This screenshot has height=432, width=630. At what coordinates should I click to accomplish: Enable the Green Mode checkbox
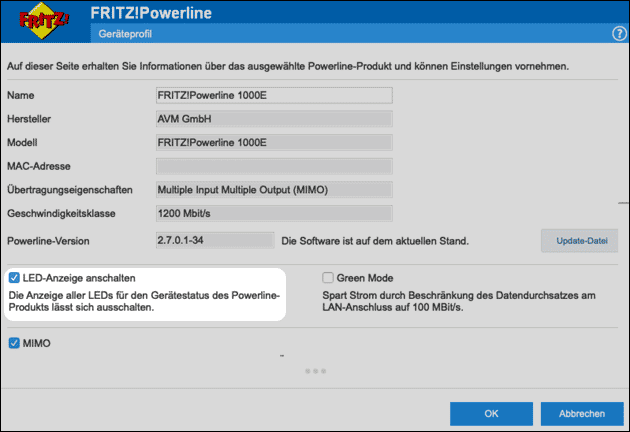click(328, 278)
